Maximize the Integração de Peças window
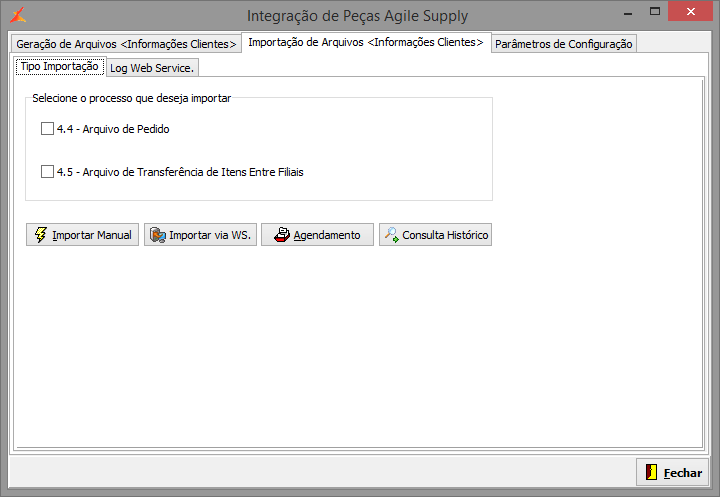This screenshot has height=497, width=720. pos(655,11)
